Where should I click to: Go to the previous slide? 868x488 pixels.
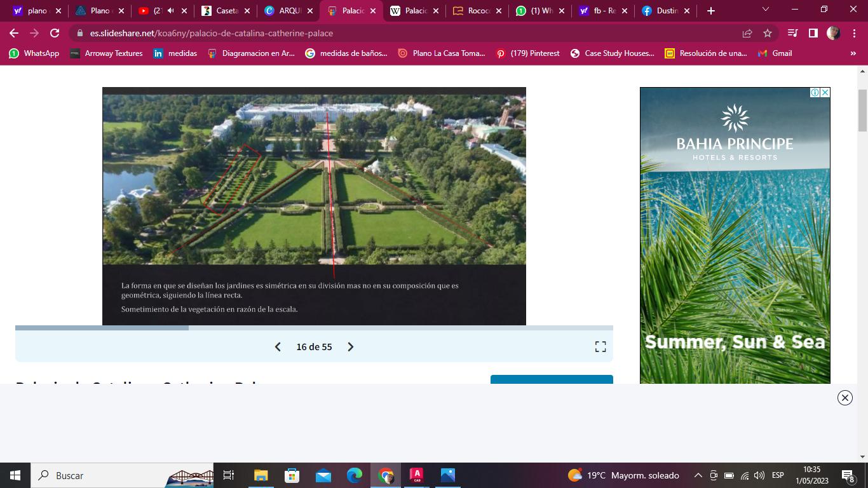278,347
